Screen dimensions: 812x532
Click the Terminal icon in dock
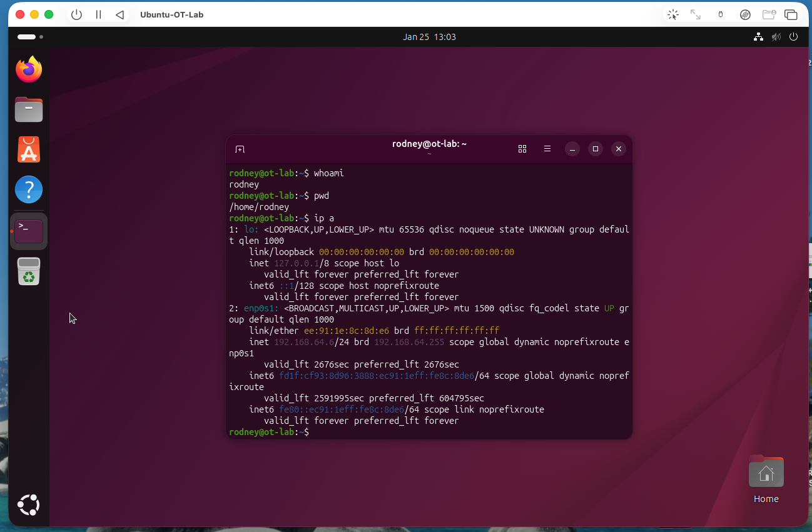click(29, 231)
